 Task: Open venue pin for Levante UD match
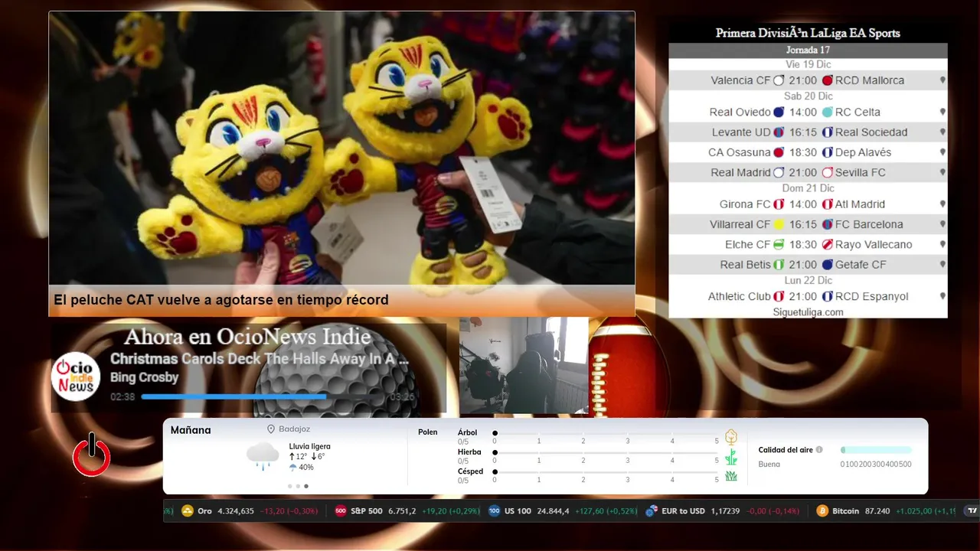942,132
